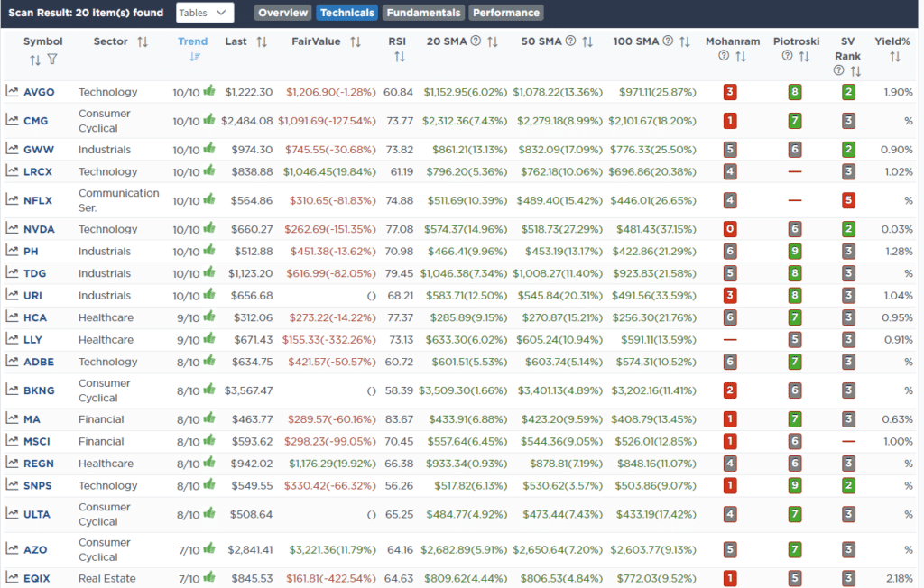This screenshot has height=588, width=924.
Task: Click the Trend sort indicator
Action: coord(195,57)
